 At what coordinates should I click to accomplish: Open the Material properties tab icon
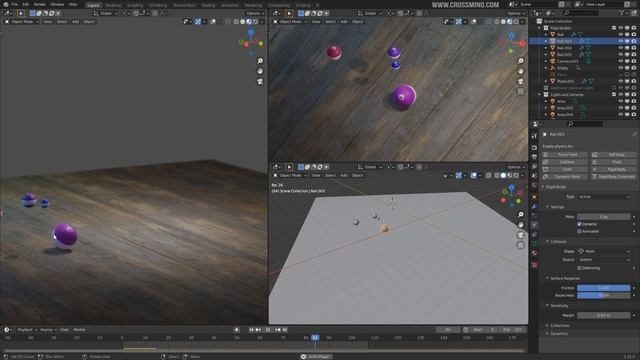pyautogui.click(x=535, y=253)
